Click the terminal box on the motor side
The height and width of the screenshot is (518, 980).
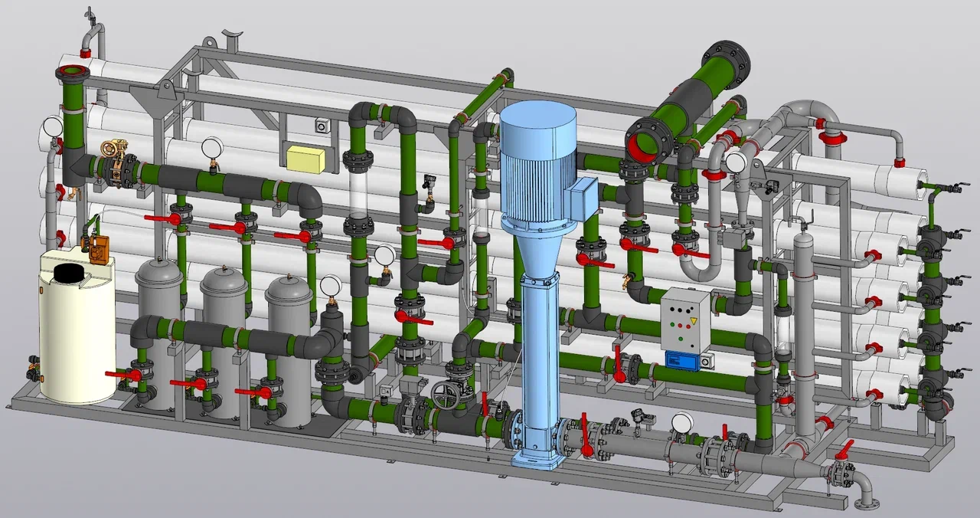583,195
